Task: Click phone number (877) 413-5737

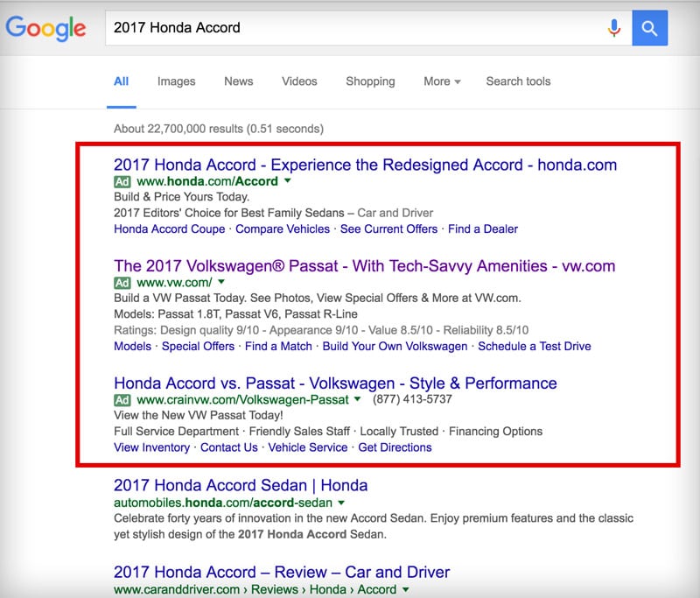Action: 412,399
